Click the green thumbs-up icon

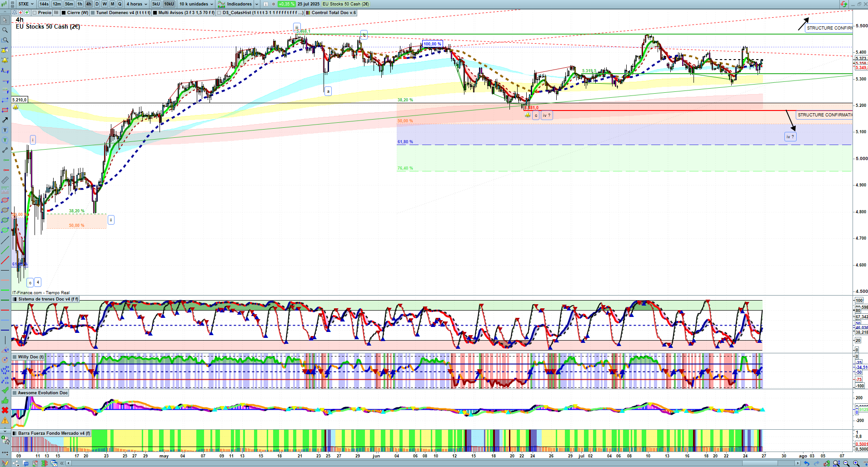click(x=5, y=401)
